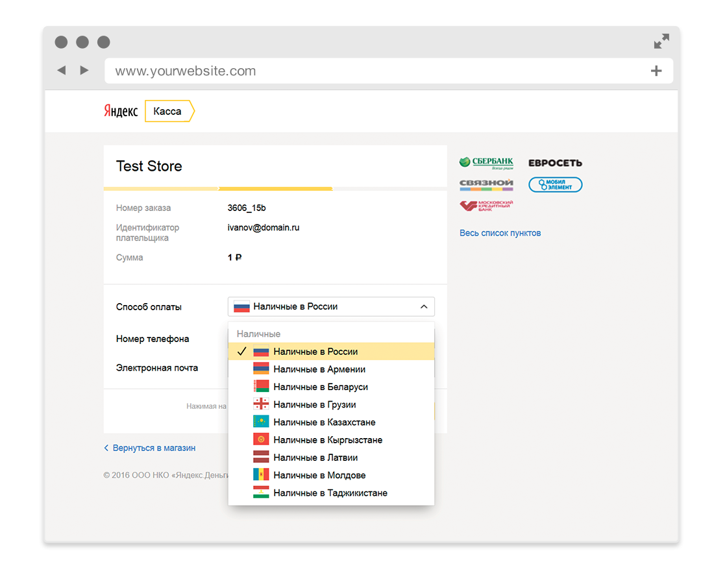Focus the www.yourwebsite.com address bar
Viewport: 714px width, 588px height.
coord(388,71)
